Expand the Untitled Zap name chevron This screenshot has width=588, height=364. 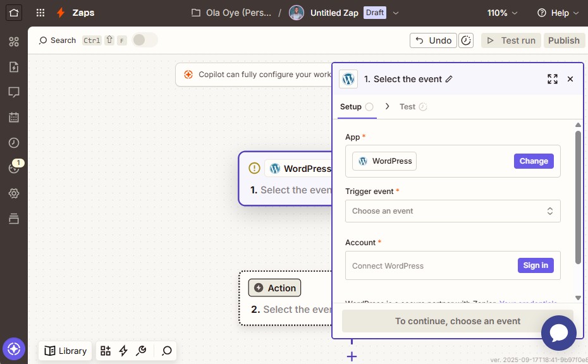click(x=396, y=13)
